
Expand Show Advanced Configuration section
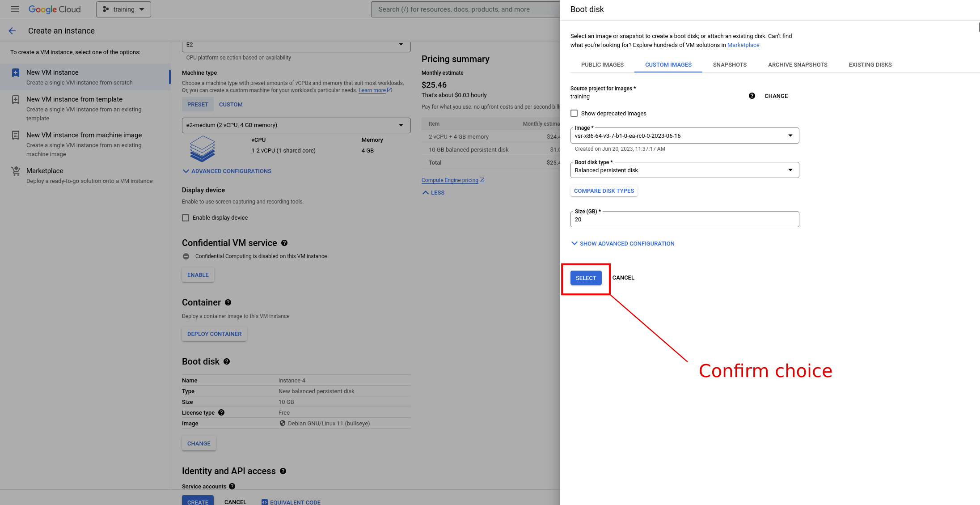point(623,243)
